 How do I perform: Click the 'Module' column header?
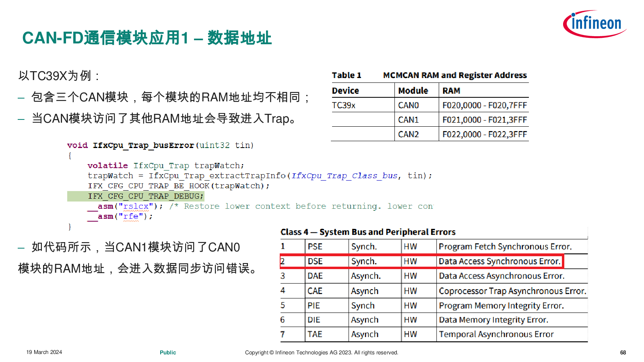413,90
